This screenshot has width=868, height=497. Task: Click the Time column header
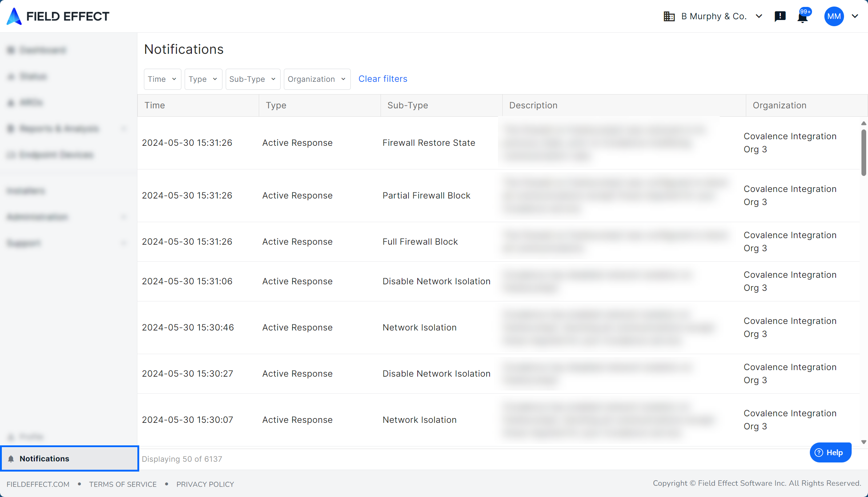click(155, 105)
